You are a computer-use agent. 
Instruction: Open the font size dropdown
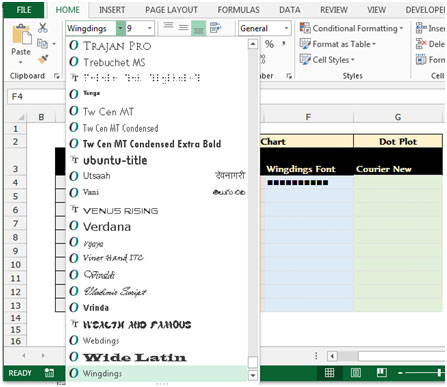(150, 28)
